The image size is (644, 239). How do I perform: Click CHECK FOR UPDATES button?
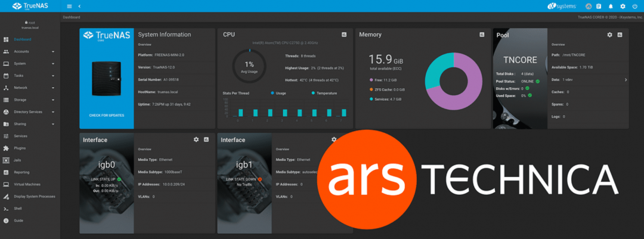[106, 116]
